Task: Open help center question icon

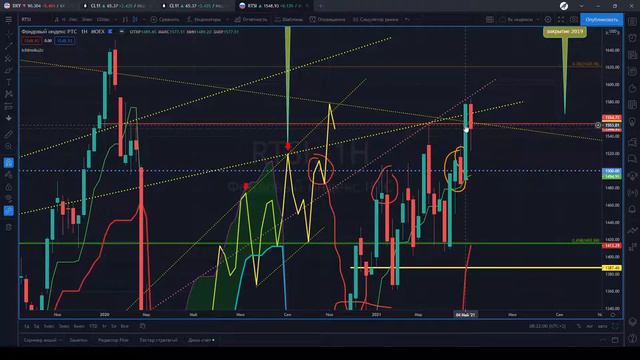Action: (x=633, y=338)
